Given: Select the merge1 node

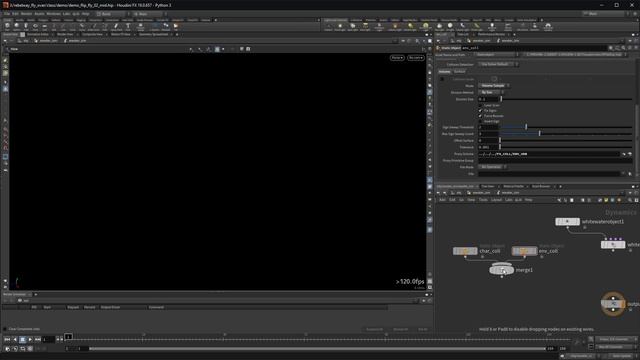Looking at the screenshot, I should coord(502,270).
